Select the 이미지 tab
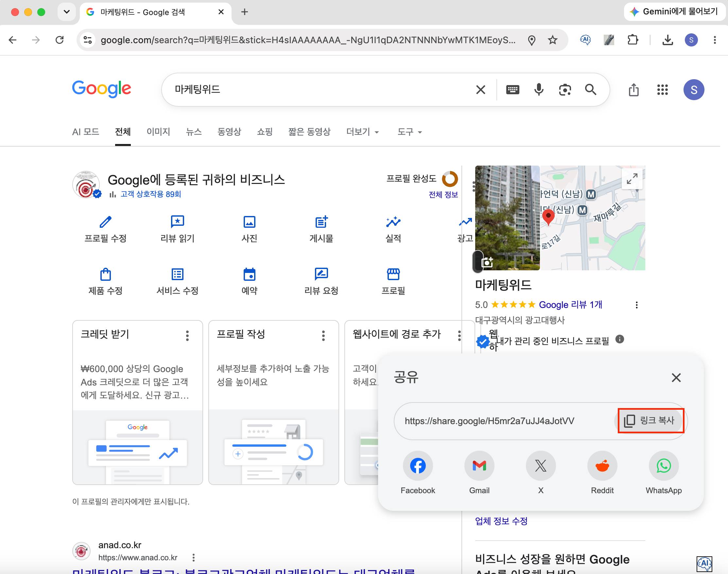This screenshot has height=574, width=728. (x=158, y=132)
